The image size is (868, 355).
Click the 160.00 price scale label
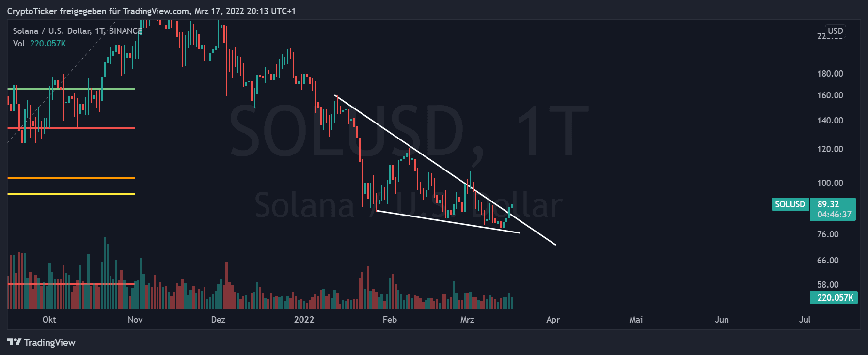(x=830, y=95)
